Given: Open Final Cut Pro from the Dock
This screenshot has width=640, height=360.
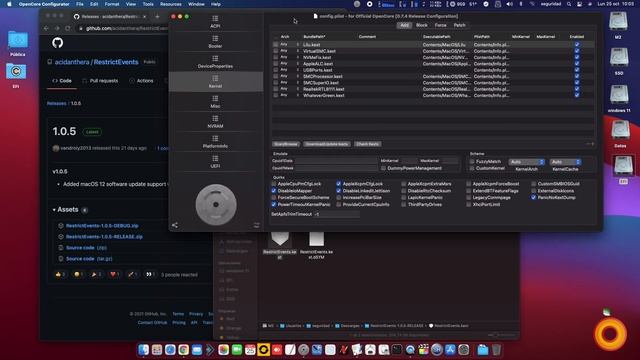Looking at the screenshot, I should pyautogui.click(x=424, y=350).
